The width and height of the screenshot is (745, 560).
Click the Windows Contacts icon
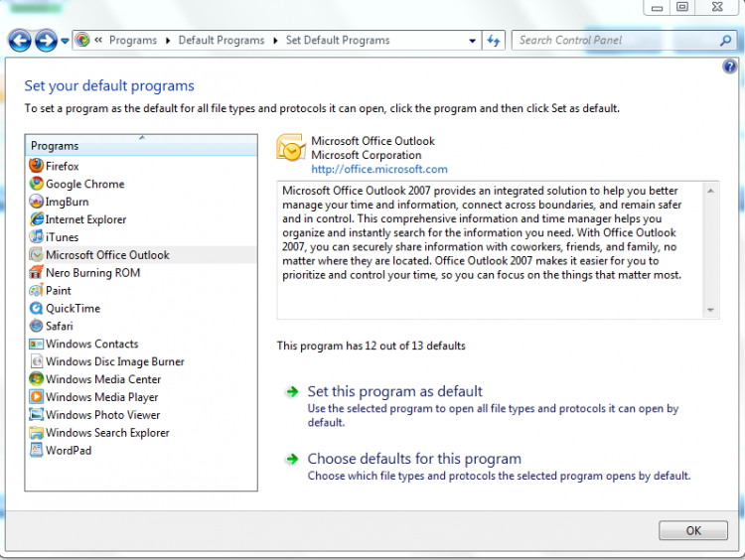point(36,344)
